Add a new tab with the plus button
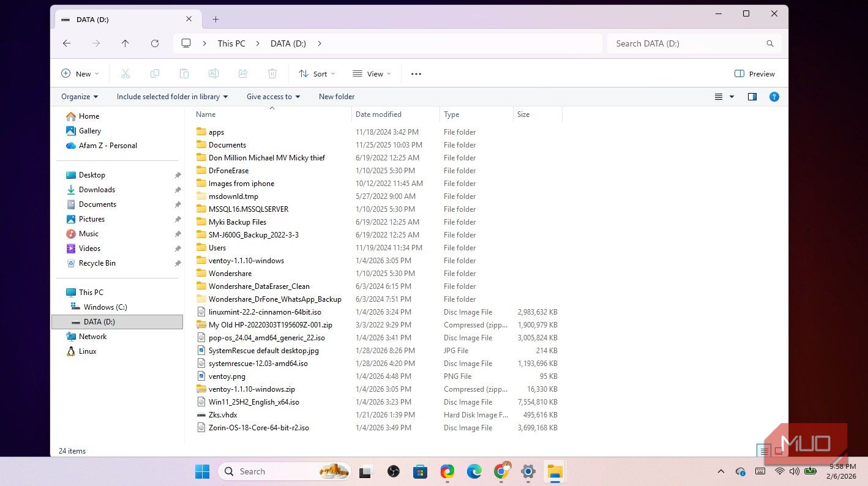868x486 pixels. click(215, 19)
